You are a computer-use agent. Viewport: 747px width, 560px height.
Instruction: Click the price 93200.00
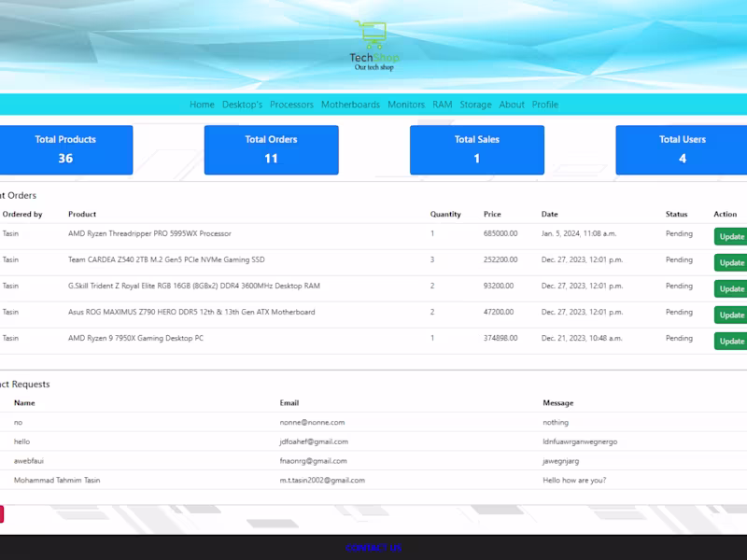coord(499,286)
